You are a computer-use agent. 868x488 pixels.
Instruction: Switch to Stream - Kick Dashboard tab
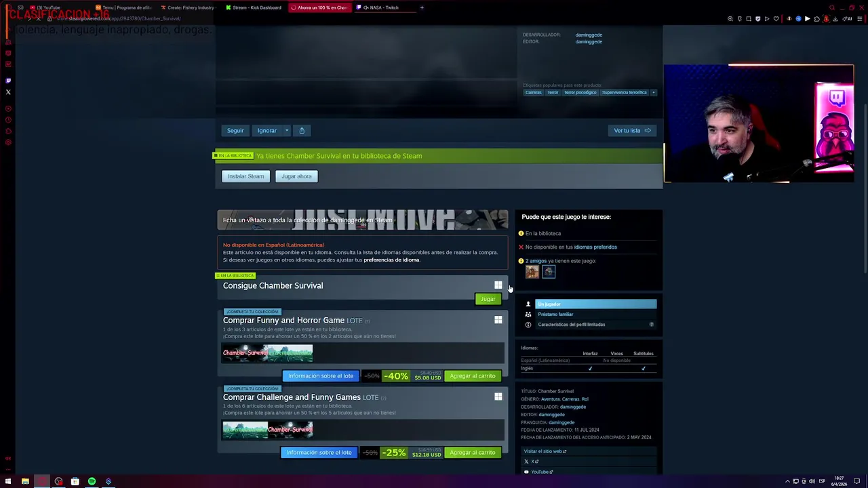[255, 7]
